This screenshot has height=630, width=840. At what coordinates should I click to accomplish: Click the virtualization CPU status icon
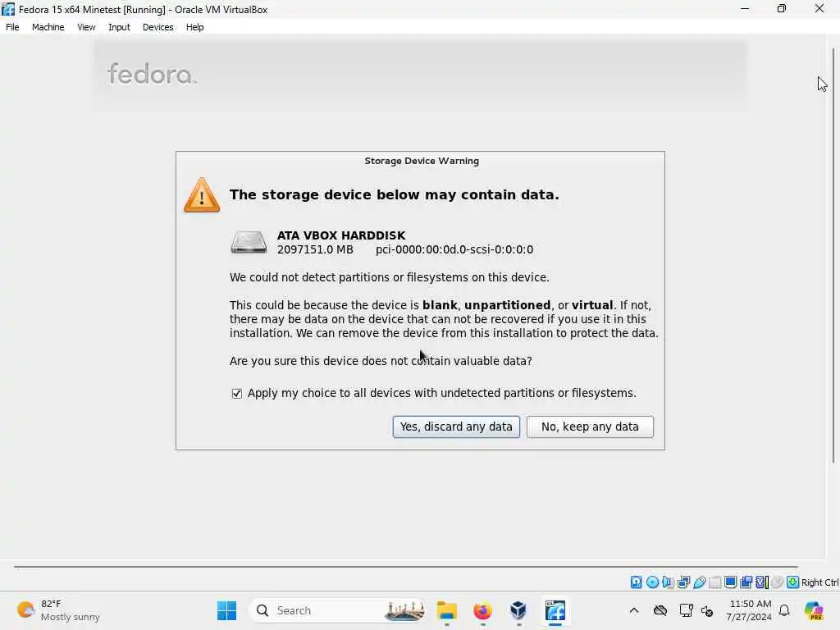tap(762, 582)
